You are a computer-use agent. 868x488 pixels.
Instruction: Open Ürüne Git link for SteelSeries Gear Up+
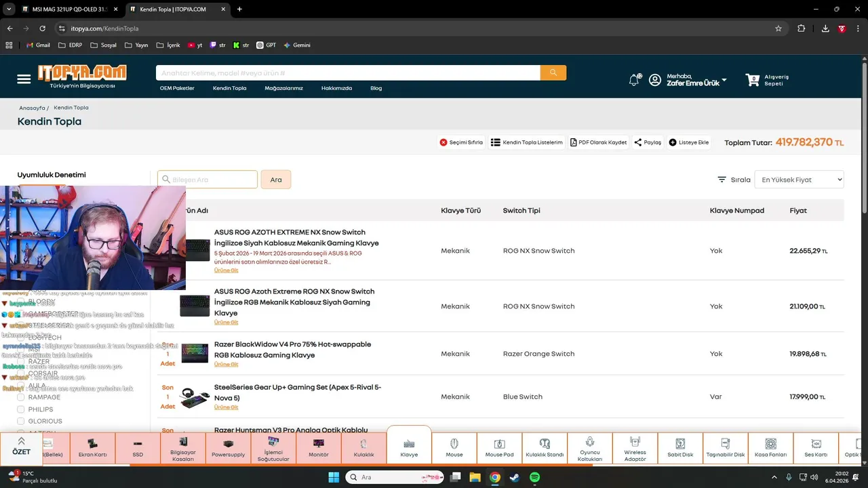[x=226, y=407]
